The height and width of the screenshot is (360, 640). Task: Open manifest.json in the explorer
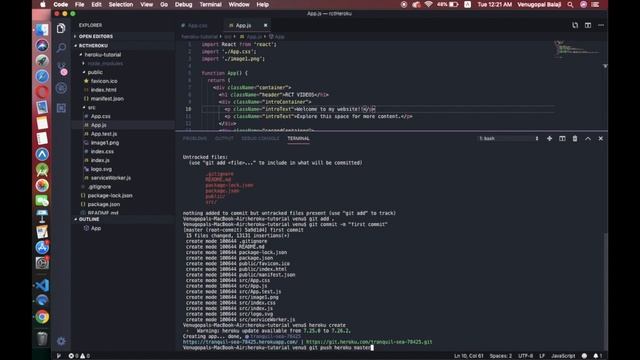pyautogui.click(x=107, y=98)
